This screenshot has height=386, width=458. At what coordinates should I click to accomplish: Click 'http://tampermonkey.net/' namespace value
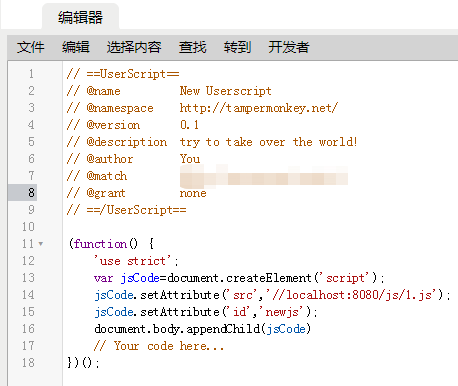point(259,108)
